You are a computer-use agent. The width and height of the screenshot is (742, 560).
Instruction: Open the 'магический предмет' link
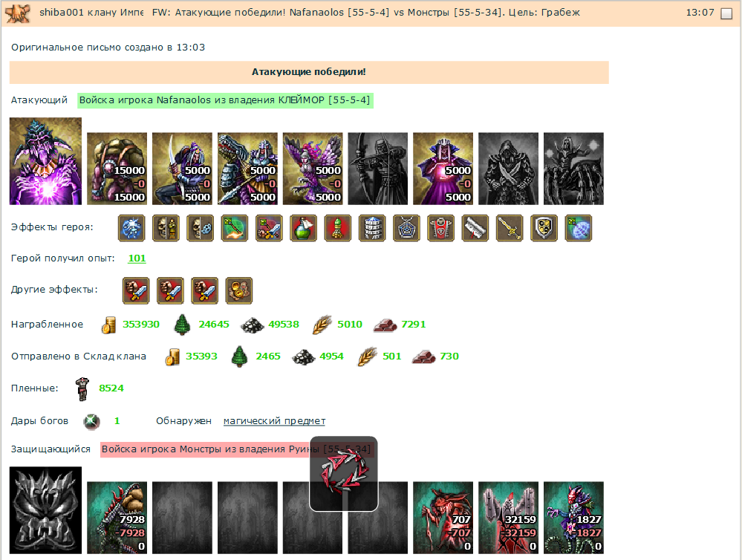point(275,421)
